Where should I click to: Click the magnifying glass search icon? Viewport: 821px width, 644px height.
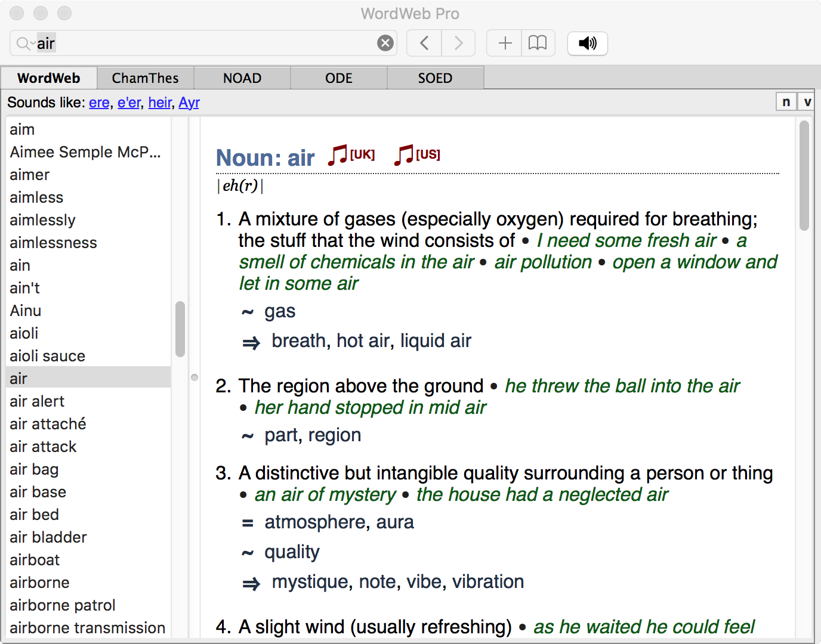(24, 43)
